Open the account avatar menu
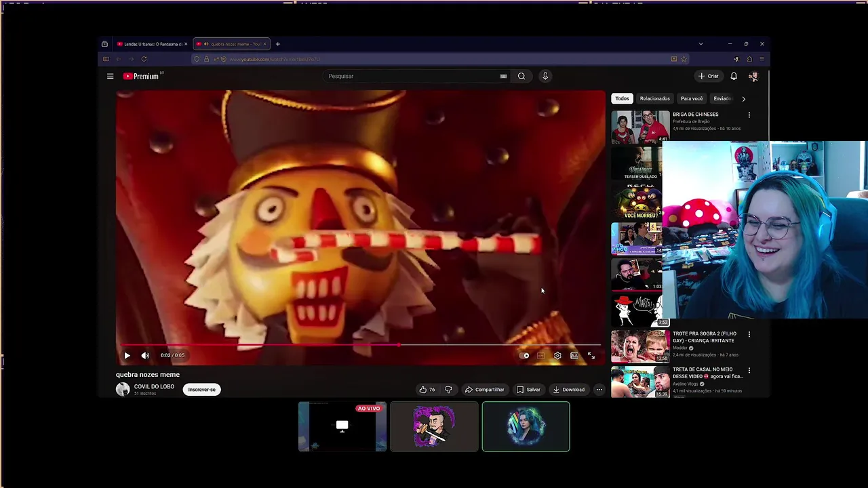This screenshot has width=868, height=488. pyautogui.click(x=753, y=77)
